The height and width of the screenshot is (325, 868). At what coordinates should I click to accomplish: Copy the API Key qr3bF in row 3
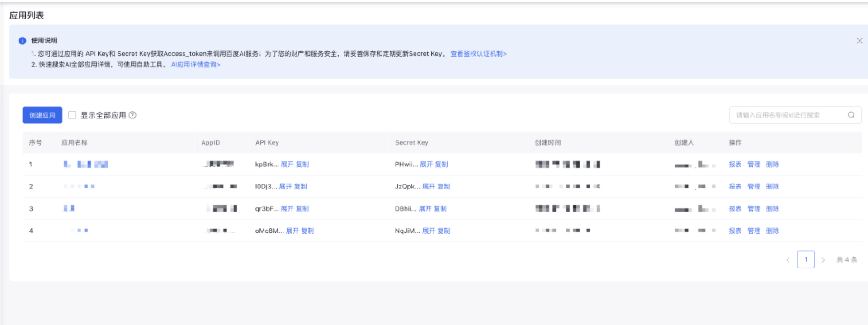tap(302, 209)
